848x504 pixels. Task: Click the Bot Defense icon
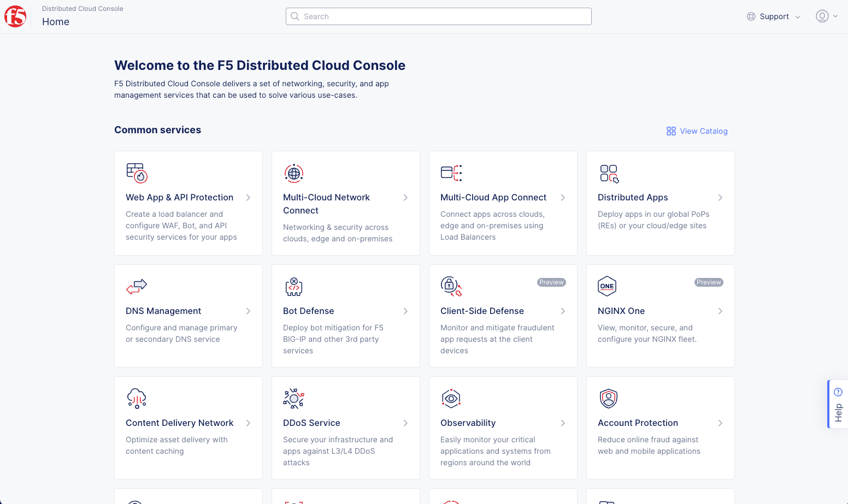point(294,286)
